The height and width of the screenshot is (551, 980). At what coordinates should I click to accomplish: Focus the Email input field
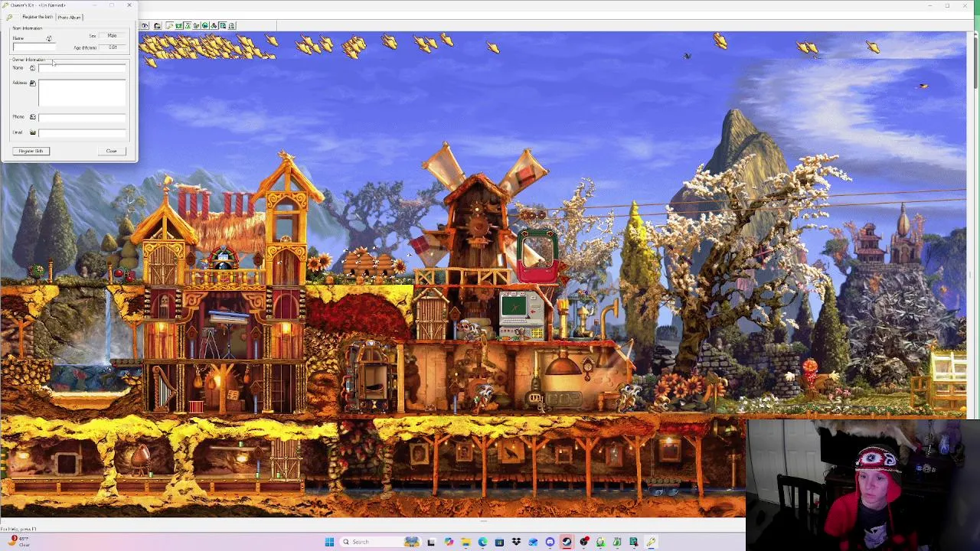click(x=82, y=132)
